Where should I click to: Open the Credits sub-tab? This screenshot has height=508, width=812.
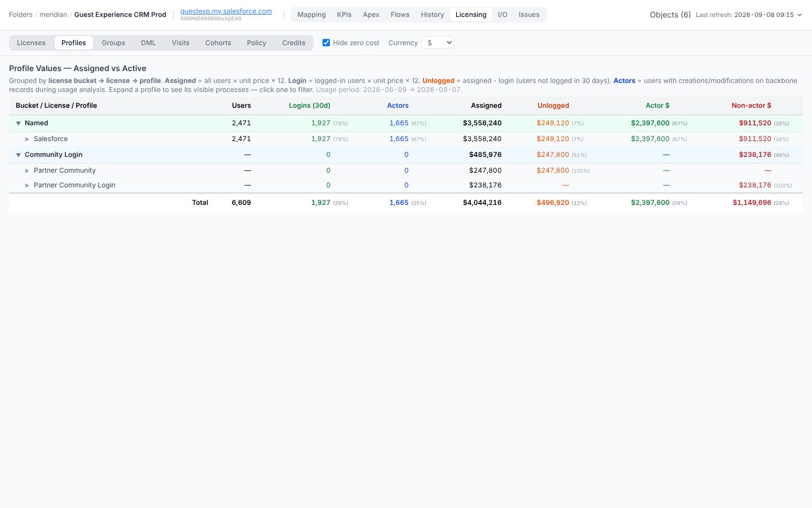[x=294, y=43]
